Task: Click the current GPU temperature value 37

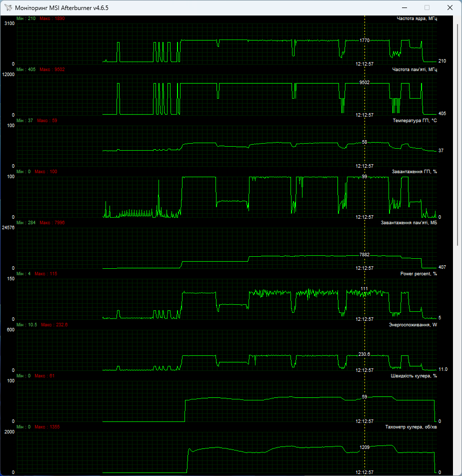Action: [441, 151]
